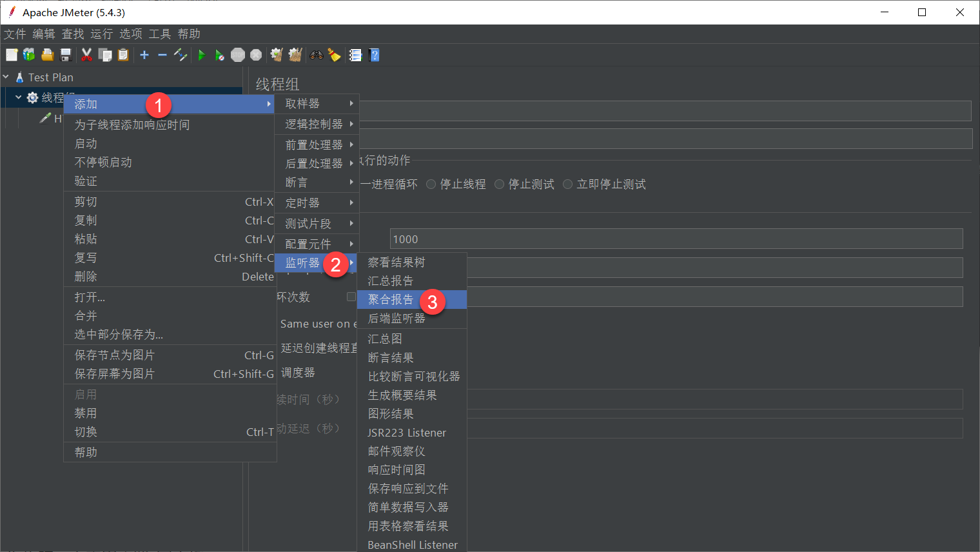Shut down the test threads
Screen dimensions: 980x552
tap(256, 55)
